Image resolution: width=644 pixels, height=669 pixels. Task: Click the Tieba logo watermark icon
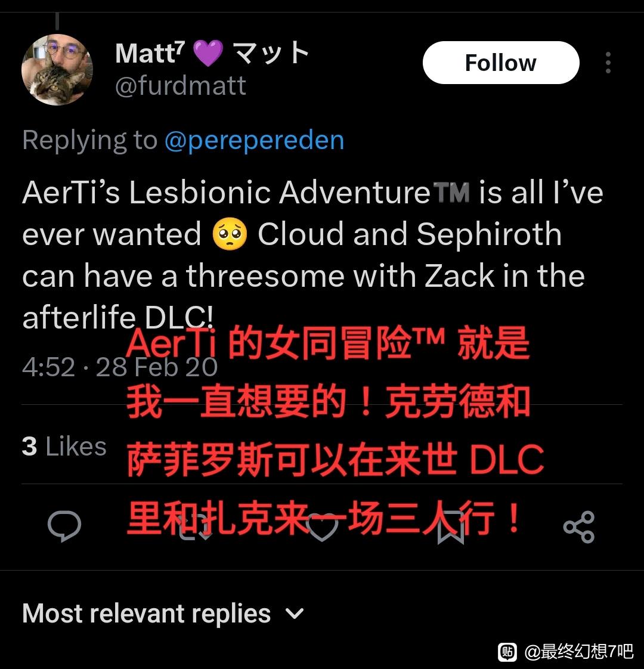(507, 652)
